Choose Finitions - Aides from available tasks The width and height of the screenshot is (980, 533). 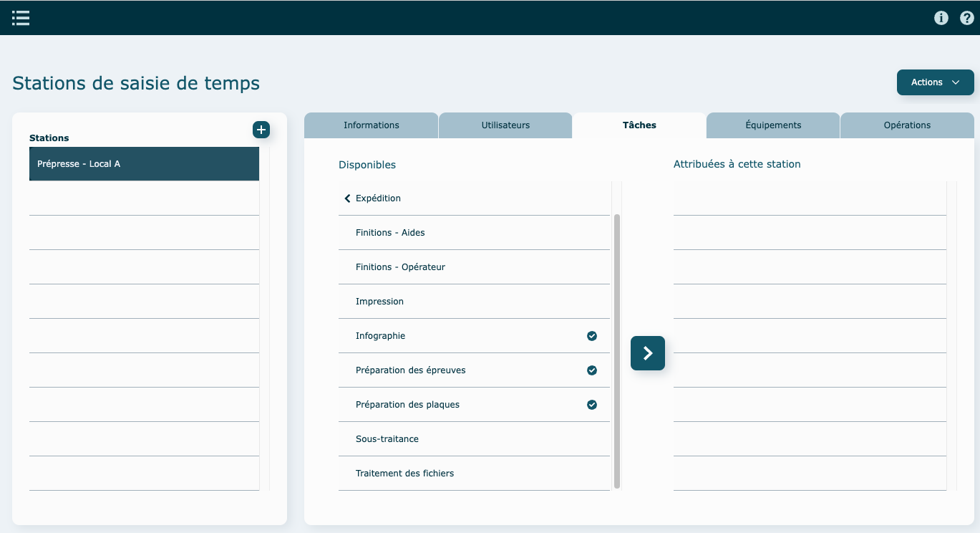[390, 233]
